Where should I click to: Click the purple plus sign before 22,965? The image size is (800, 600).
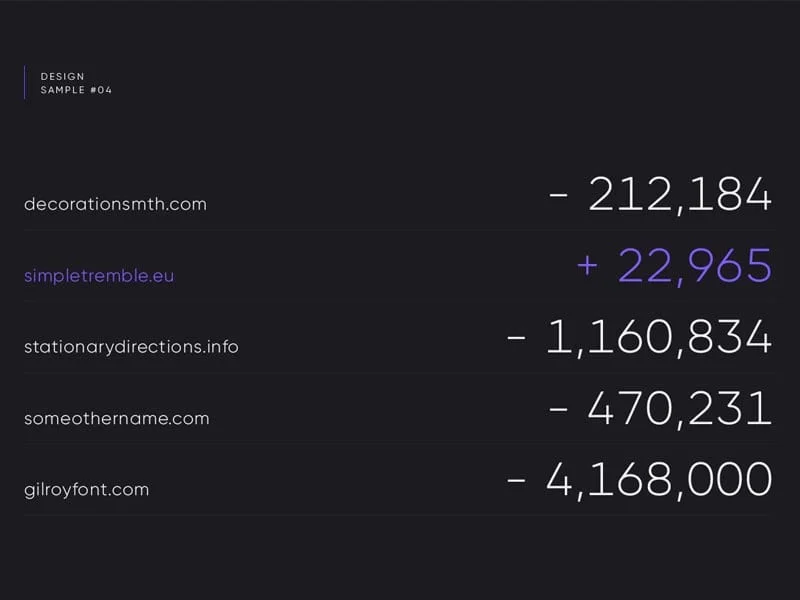click(587, 267)
